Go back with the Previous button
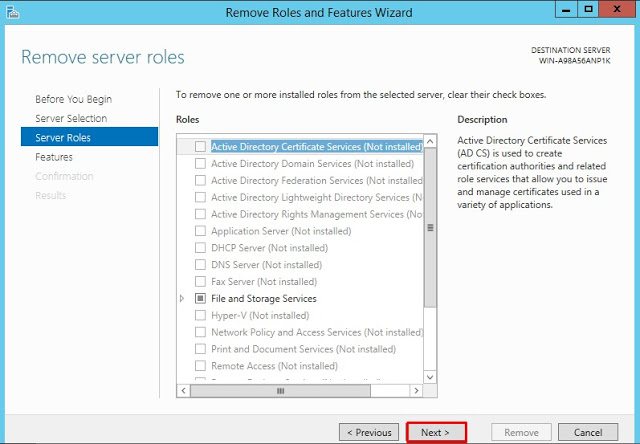 point(366,432)
